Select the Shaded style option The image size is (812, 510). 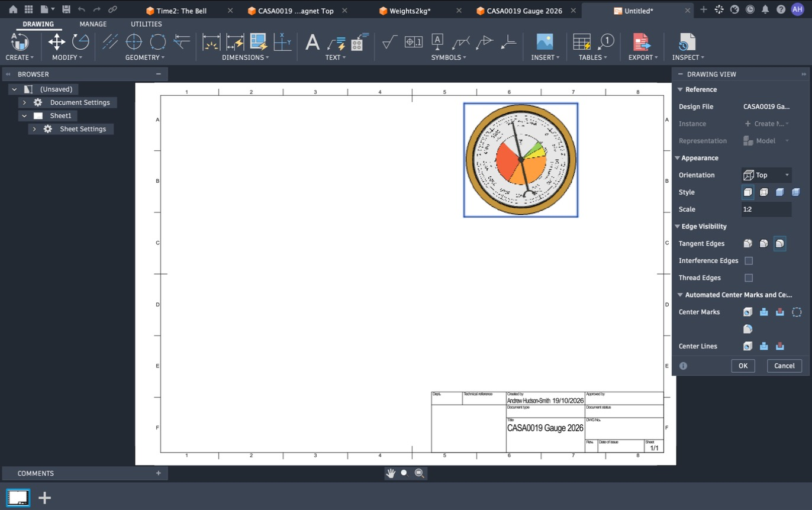pyautogui.click(x=780, y=192)
